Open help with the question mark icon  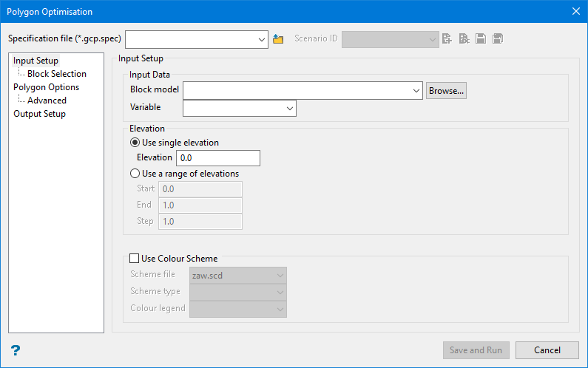[x=15, y=350]
